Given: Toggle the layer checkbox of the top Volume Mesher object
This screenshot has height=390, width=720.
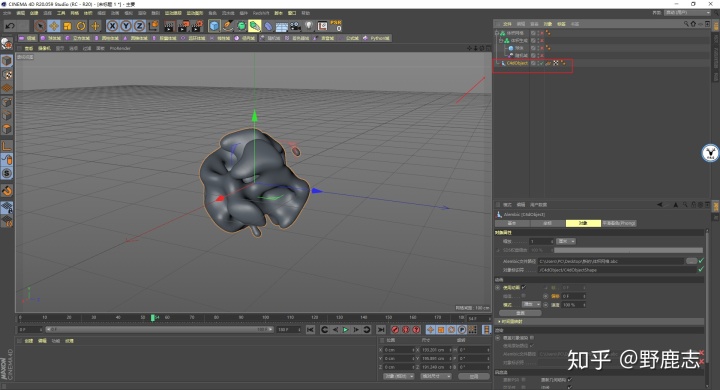Looking at the screenshot, I should coord(534,33).
